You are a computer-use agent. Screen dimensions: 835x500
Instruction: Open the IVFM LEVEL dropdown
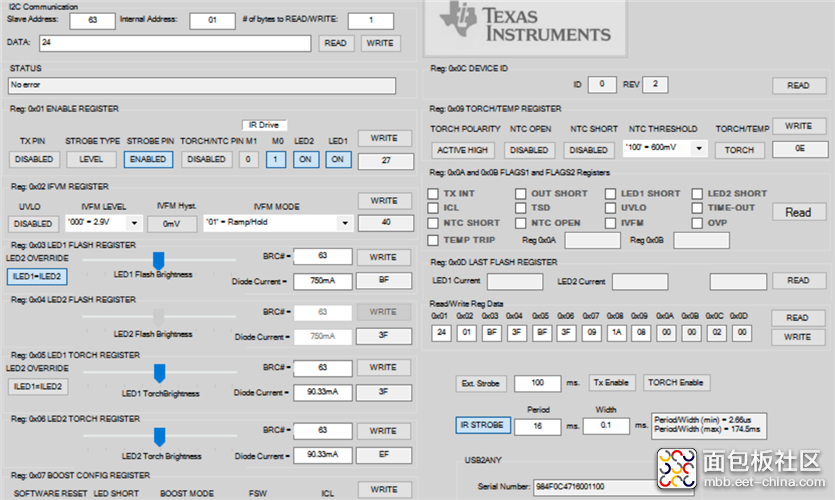[104, 223]
